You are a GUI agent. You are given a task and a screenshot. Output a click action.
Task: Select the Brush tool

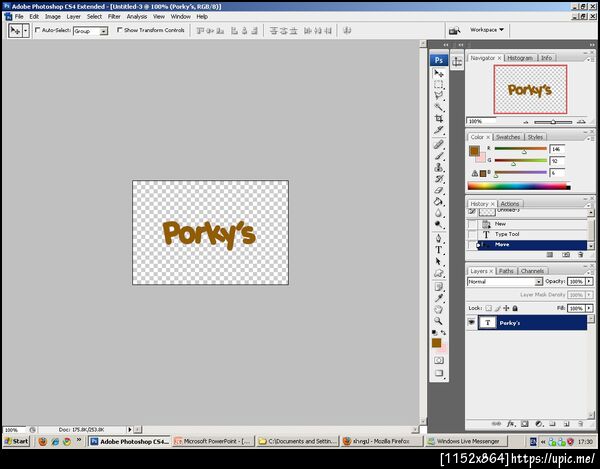click(x=439, y=156)
